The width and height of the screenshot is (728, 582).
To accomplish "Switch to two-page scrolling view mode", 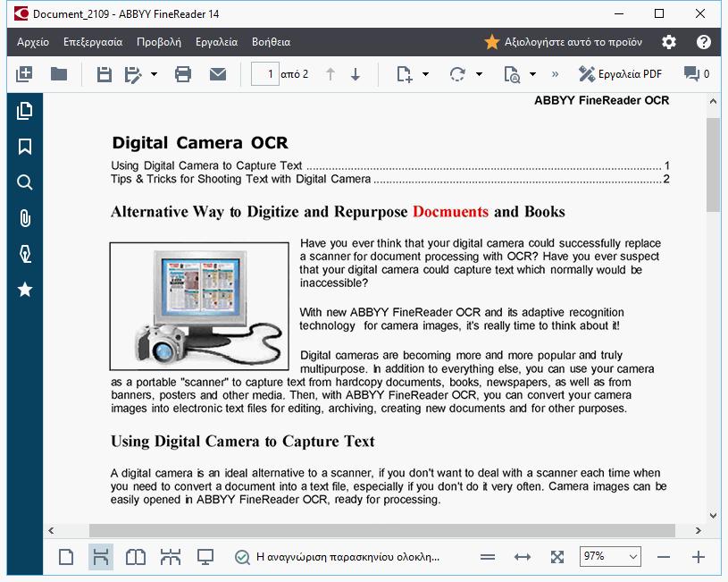I will click(171, 557).
